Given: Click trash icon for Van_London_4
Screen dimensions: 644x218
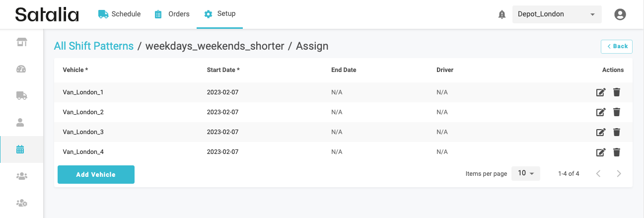Looking at the screenshot, I should click(x=617, y=152).
